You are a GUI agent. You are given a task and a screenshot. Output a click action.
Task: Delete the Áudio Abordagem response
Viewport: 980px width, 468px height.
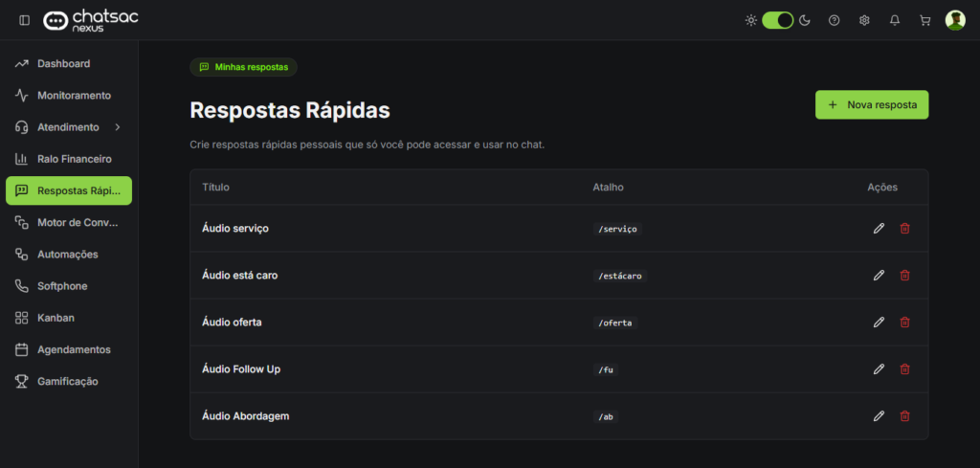point(904,416)
